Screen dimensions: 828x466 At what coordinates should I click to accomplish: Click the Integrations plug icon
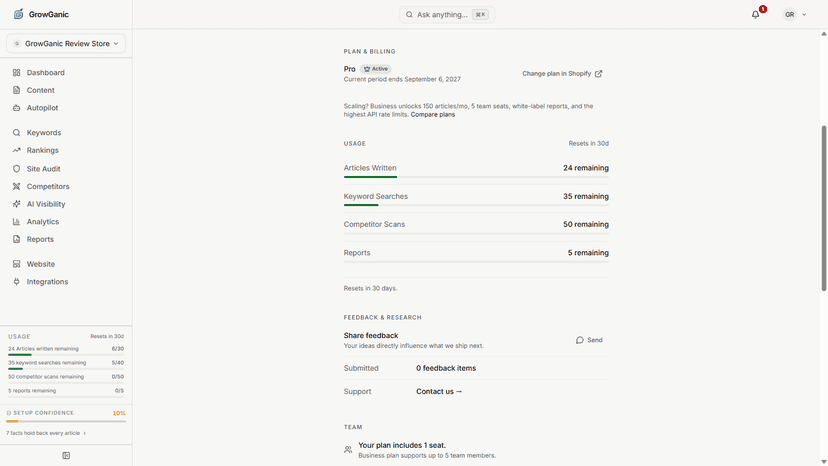pyautogui.click(x=16, y=282)
